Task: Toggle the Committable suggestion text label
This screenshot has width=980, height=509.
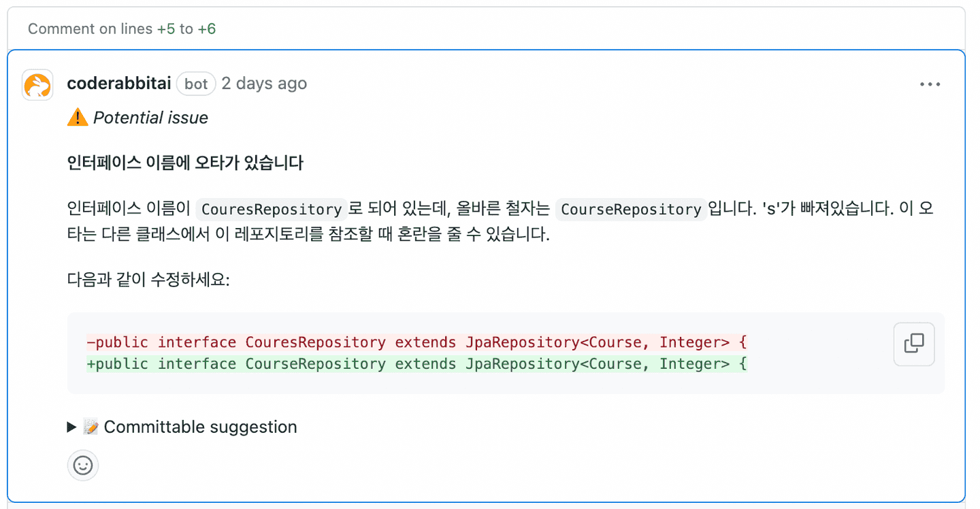Action: tap(200, 427)
